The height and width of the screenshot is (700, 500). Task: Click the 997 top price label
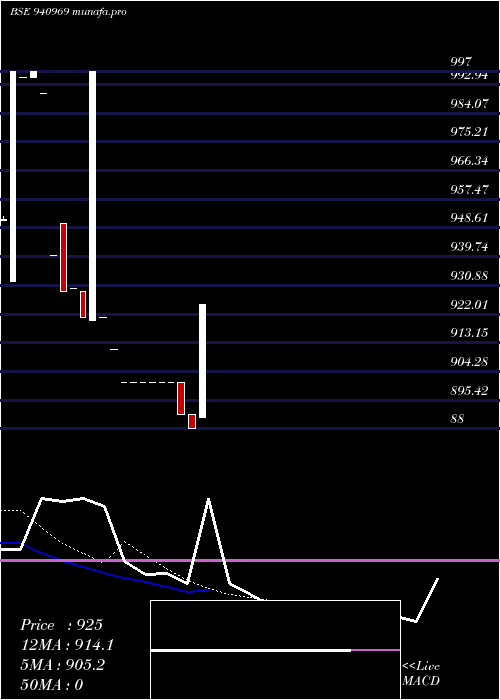click(x=461, y=62)
